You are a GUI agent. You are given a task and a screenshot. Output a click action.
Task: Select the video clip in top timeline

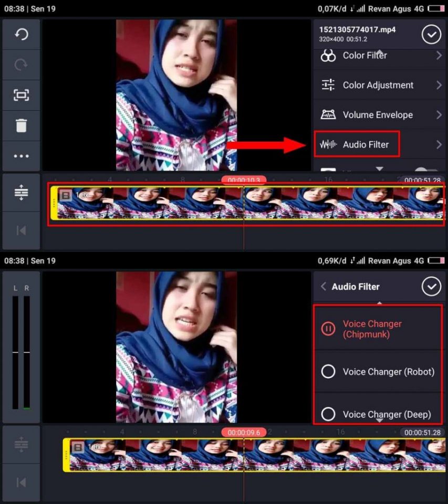coord(248,204)
